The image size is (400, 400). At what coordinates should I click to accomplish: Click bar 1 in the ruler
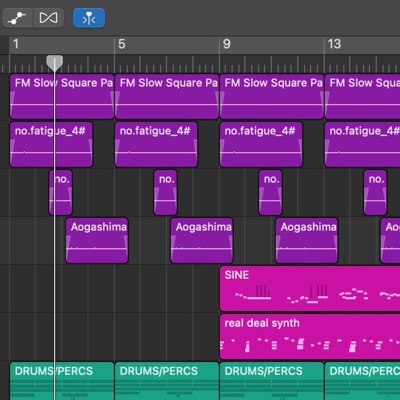pyautogui.click(x=16, y=44)
